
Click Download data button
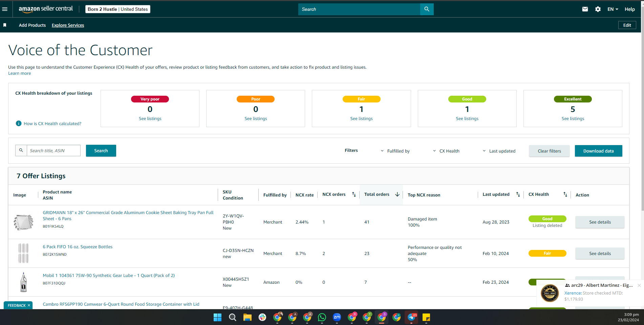598,151
